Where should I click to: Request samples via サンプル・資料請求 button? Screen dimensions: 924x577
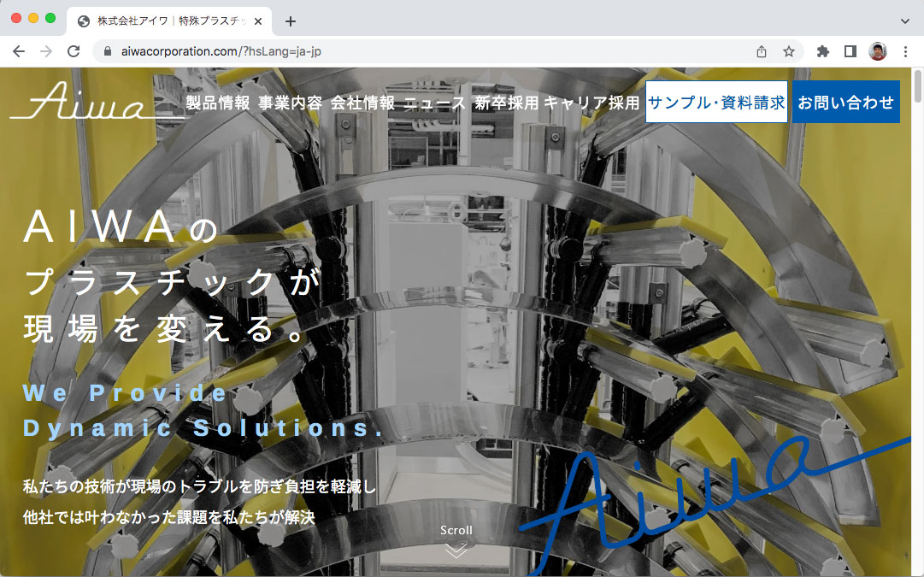[x=716, y=101]
